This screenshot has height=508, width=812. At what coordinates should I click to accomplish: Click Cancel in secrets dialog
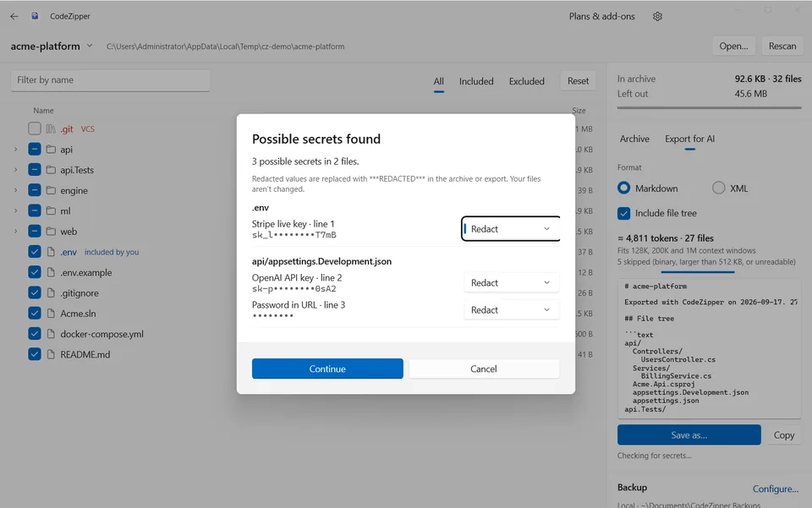484,369
